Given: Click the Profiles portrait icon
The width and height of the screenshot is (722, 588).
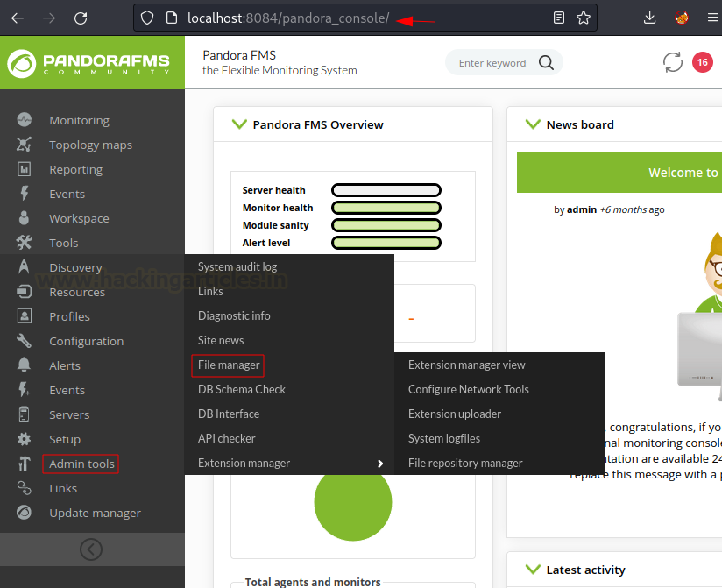Looking at the screenshot, I should coord(24,315).
